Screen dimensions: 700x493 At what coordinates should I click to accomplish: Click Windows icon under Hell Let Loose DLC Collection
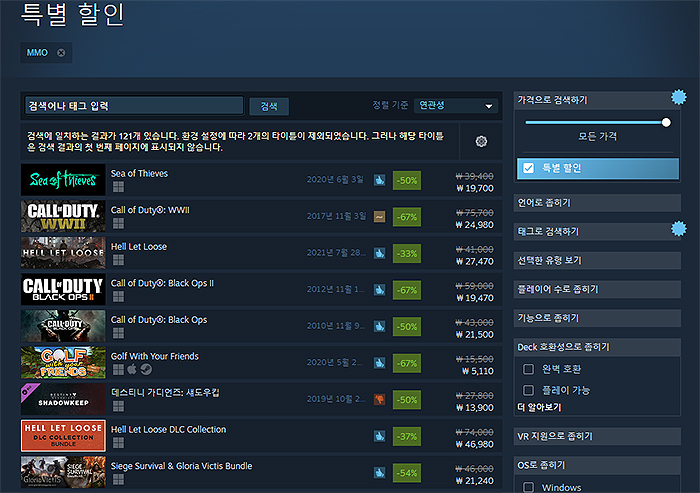point(118,443)
